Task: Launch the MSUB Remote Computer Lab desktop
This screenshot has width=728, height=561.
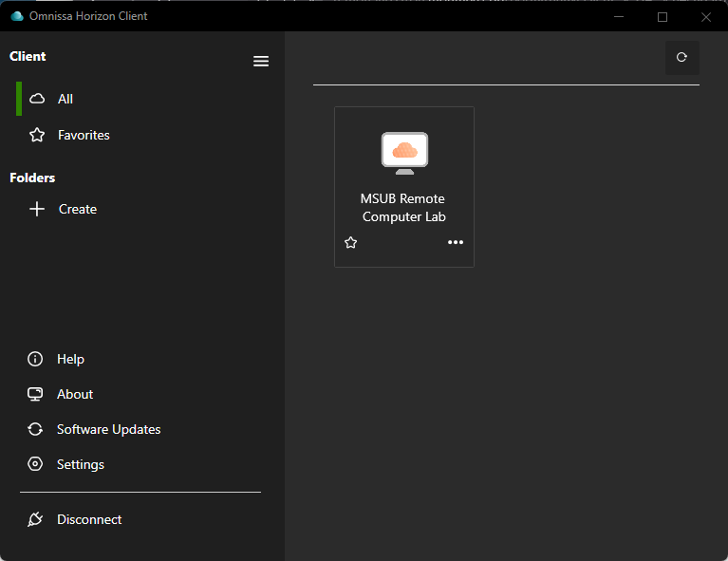Action: 404,152
